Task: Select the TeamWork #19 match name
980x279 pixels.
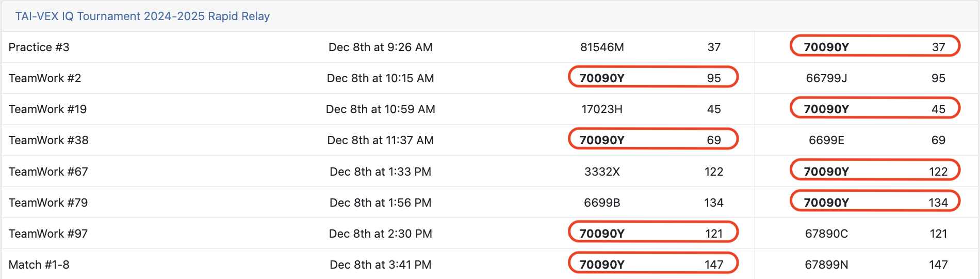Action: point(47,109)
